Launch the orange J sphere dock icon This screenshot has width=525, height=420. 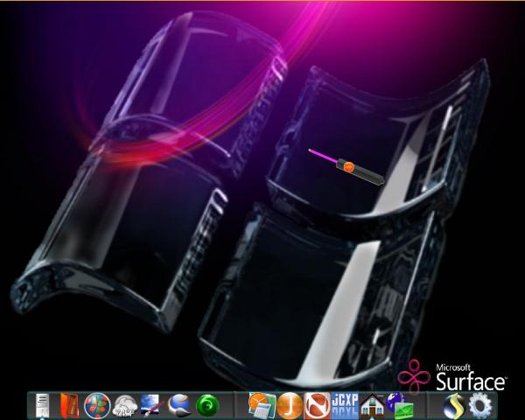coord(290,406)
